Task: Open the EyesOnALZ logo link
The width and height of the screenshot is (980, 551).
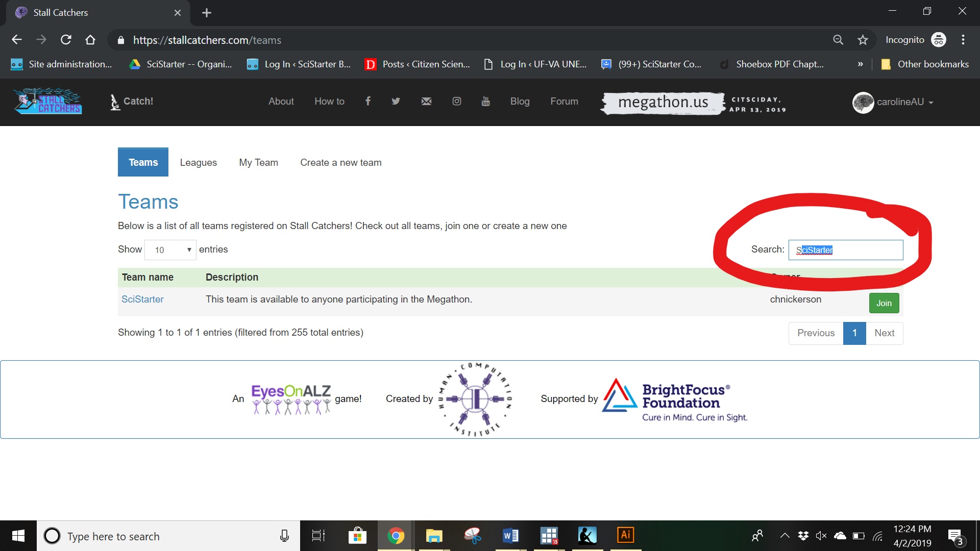Action: pos(291,399)
